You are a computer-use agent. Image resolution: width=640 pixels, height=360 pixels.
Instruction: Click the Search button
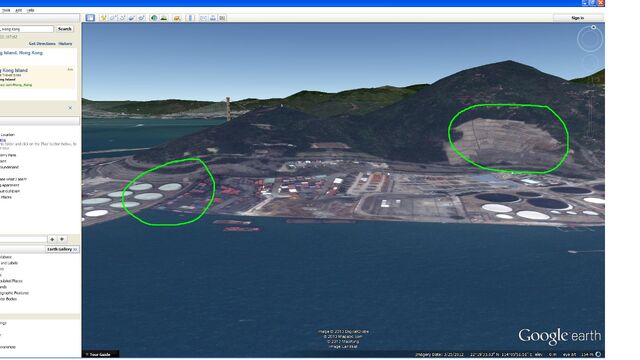tap(64, 29)
